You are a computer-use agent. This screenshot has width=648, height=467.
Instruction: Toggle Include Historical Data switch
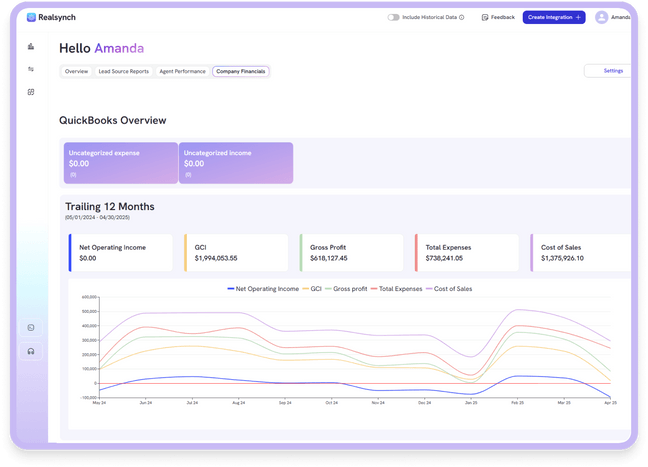point(393,17)
